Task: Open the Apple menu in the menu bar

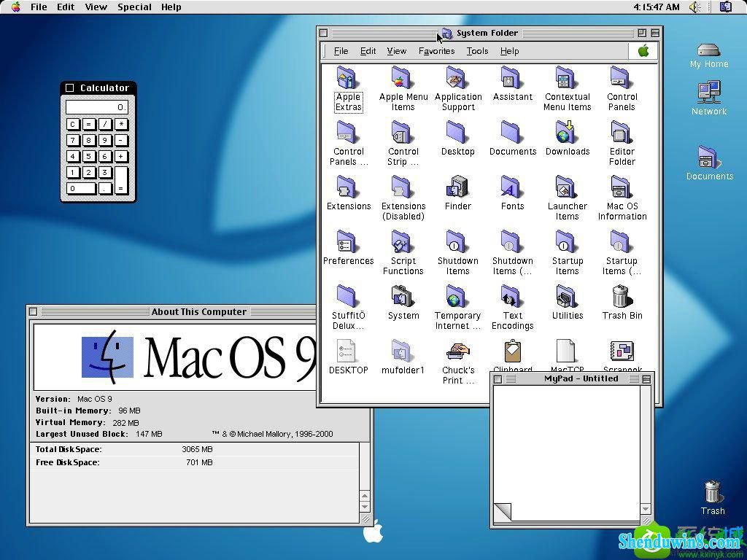Action: (x=16, y=7)
